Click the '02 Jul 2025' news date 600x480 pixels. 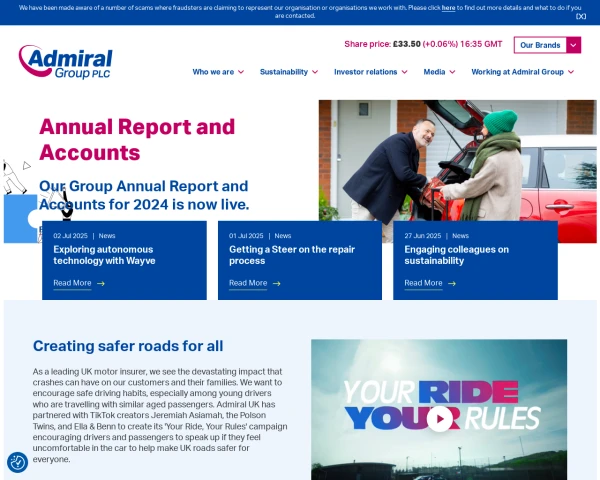coord(70,236)
